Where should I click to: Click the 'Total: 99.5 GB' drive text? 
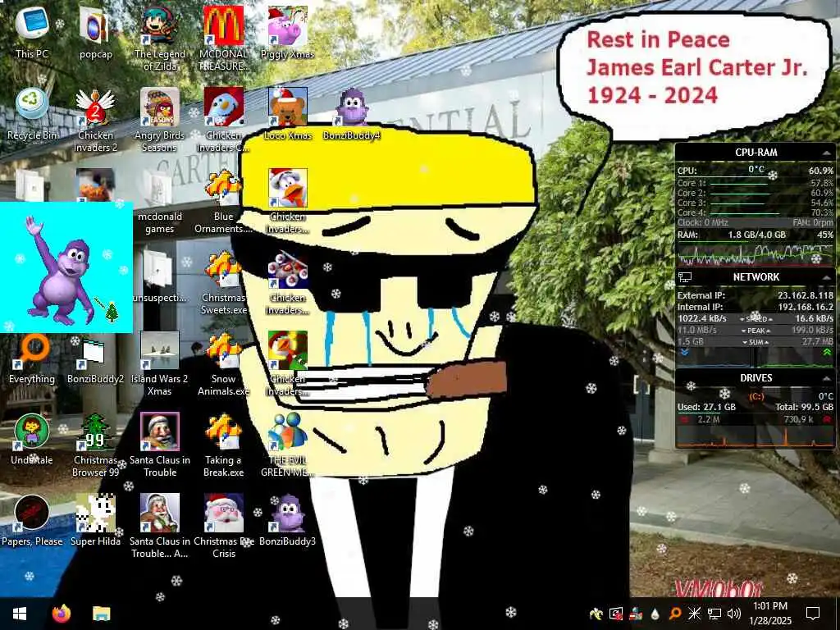pos(804,407)
